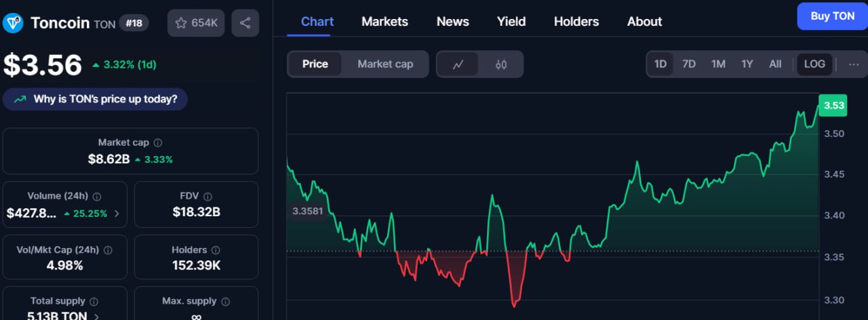Switch chart to Market cap
Viewport: 868px width, 320px height.
[x=385, y=64]
